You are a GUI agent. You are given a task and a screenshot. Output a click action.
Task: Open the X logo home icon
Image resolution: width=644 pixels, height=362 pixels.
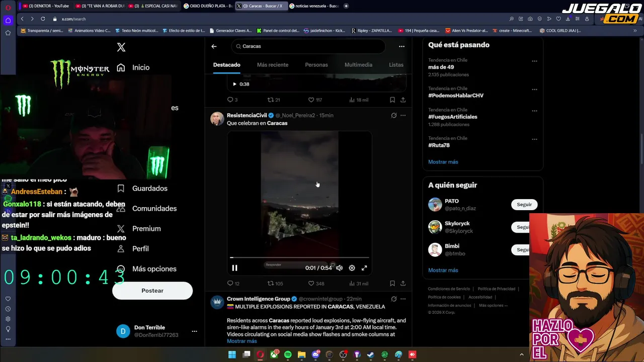pos(121,47)
